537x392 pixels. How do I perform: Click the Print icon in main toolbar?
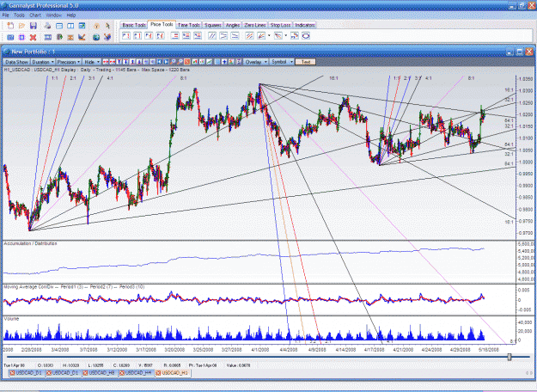point(47,26)
